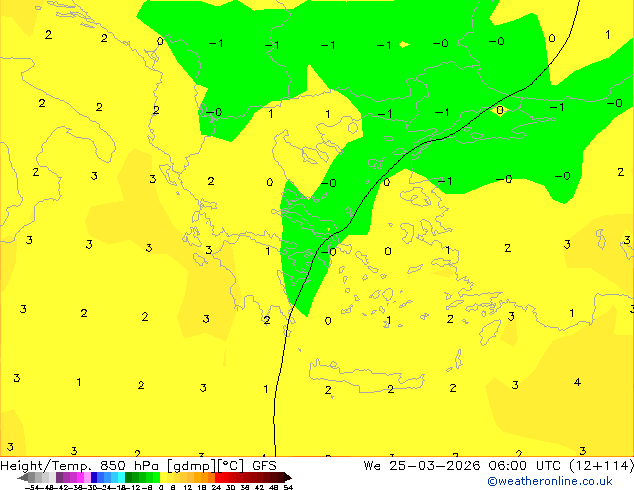
Task: Click the weatheronline.co.uk copyright link
Action: click(x=550, y=481)
